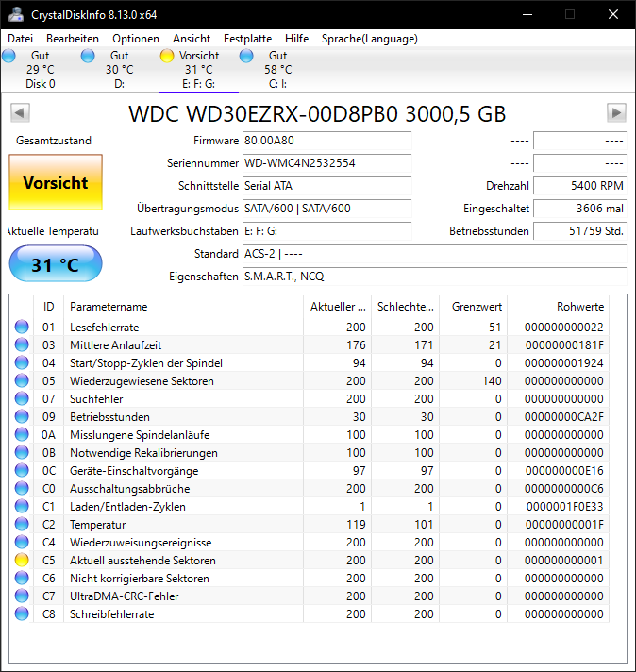Image resolution: width=636 pixels, height=672 pixels.
Task: Click the Eigenschaften field S.M.A.R.T., NCQ
Action: click(x=435, y=277)
